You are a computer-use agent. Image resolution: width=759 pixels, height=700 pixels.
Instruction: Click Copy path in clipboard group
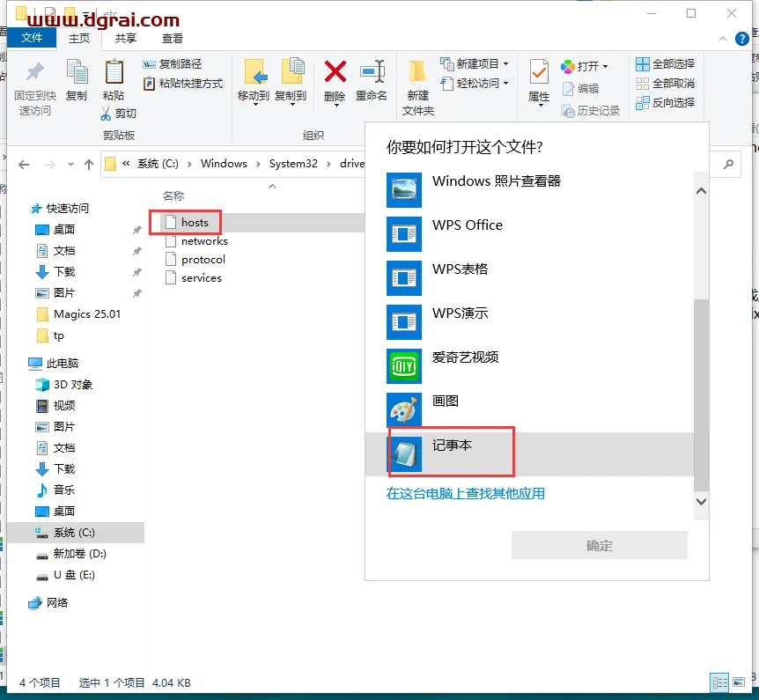click(x=173, y=64)
